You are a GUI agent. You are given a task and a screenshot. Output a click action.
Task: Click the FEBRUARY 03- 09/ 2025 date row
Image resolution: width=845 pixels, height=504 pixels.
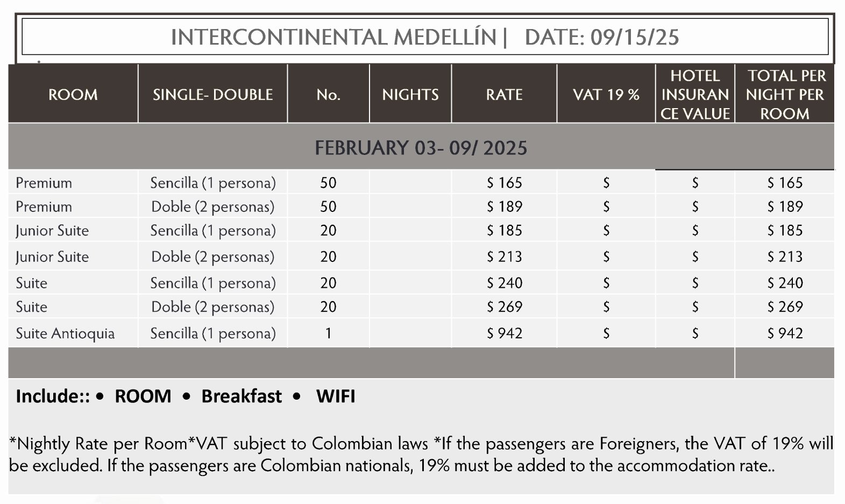tap(421, 147)
